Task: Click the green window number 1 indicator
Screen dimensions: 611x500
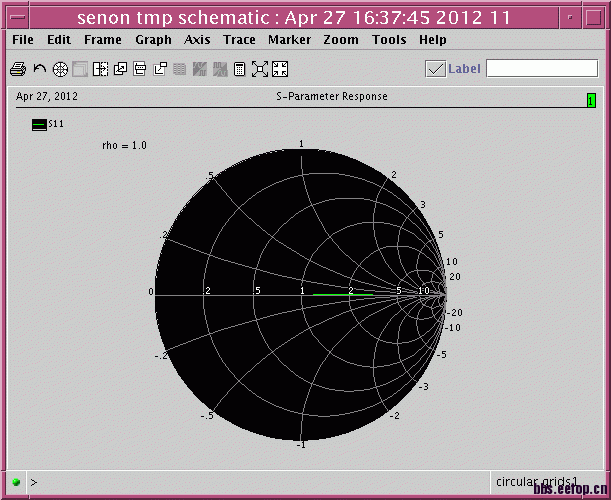Action: coord(591,101)
